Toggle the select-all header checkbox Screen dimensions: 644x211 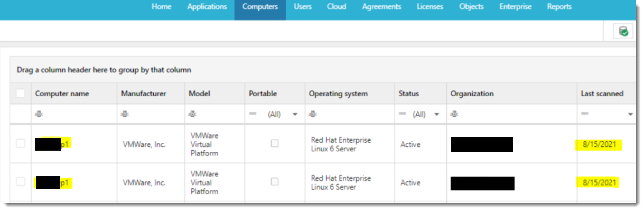pyautogui.click(x=21, y=94)
